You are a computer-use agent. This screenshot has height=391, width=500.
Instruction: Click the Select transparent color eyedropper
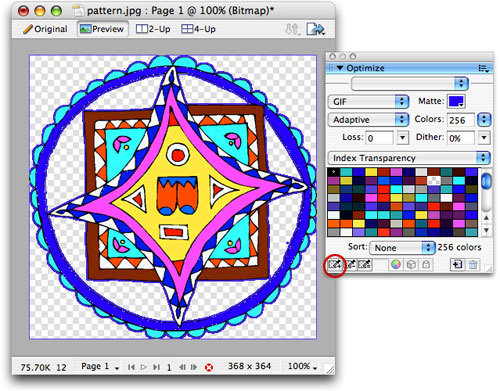coord(364,265)
